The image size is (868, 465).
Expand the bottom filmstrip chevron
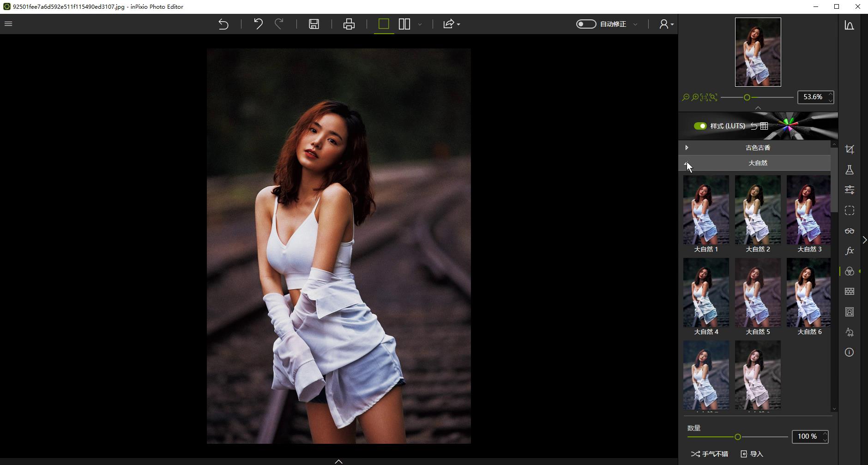pyautogui.click(x=338, y=461)
